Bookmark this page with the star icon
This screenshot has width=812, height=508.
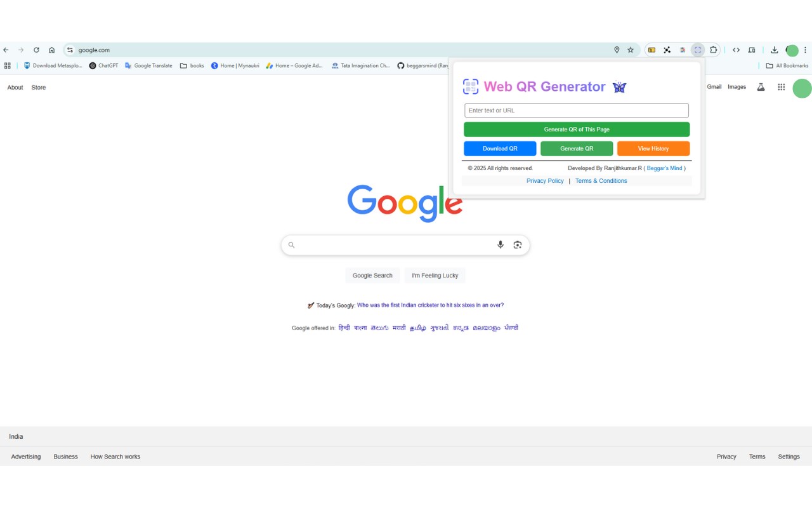point(631,50)
